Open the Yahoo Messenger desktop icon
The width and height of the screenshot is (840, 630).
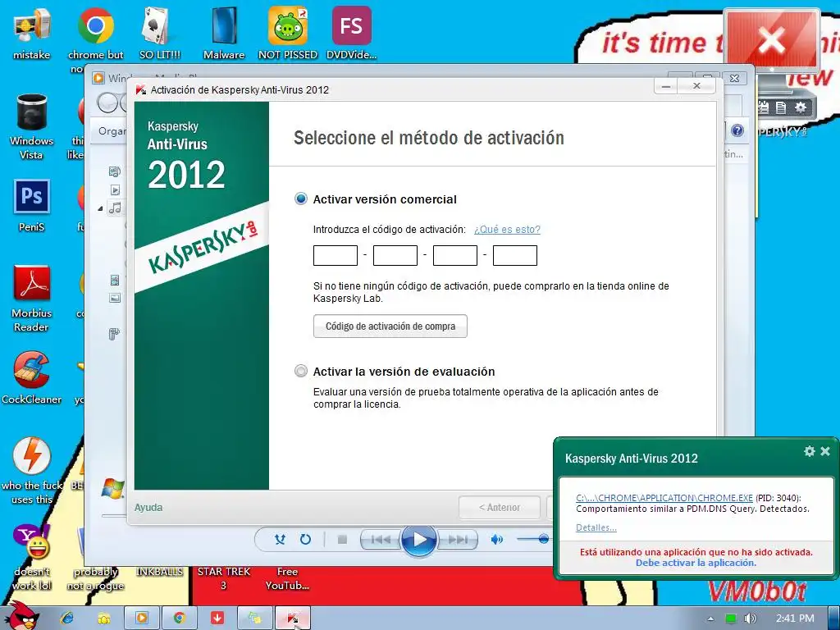pyautogui.click(x=32, y=557)
